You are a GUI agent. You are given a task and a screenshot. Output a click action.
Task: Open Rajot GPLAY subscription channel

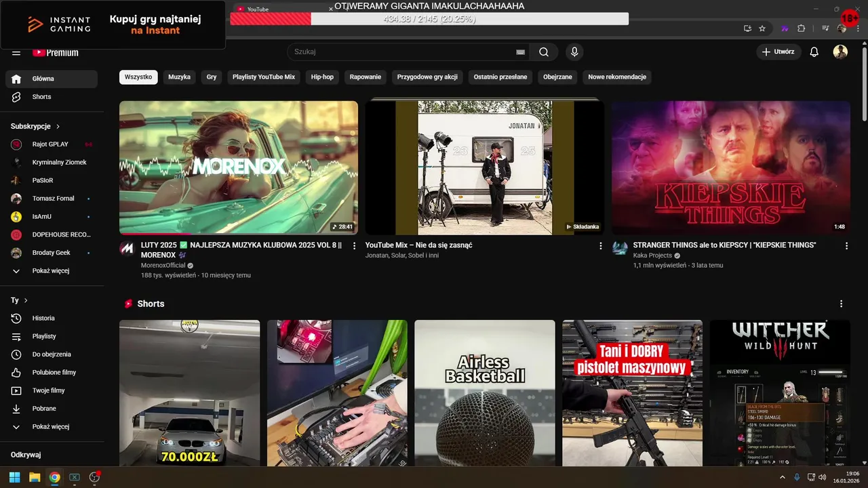(52, 144)
